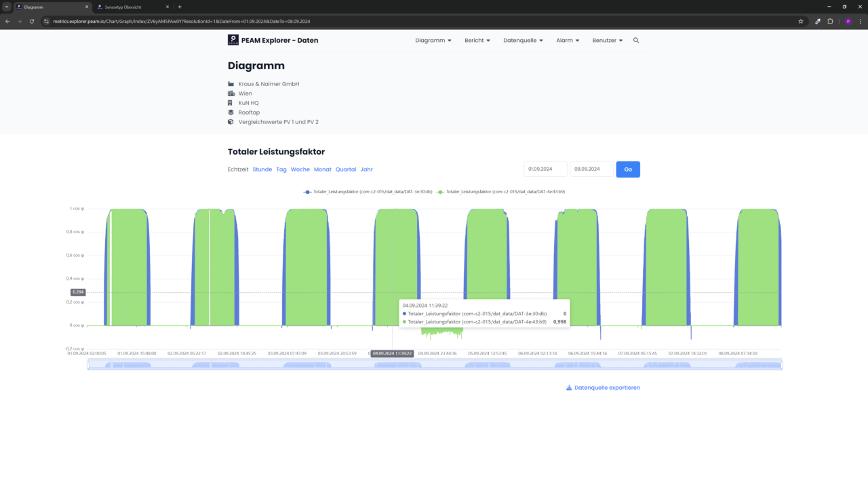Click the download icon beside Datenquelle exportieren
This screenshot has height=488, width=868.
point(568,388)
